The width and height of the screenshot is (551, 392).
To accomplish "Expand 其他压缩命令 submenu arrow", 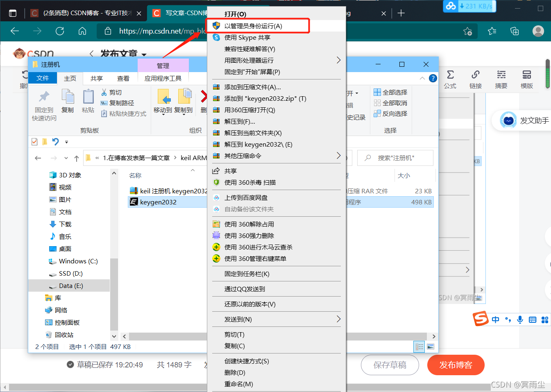I will click(338, 155).
